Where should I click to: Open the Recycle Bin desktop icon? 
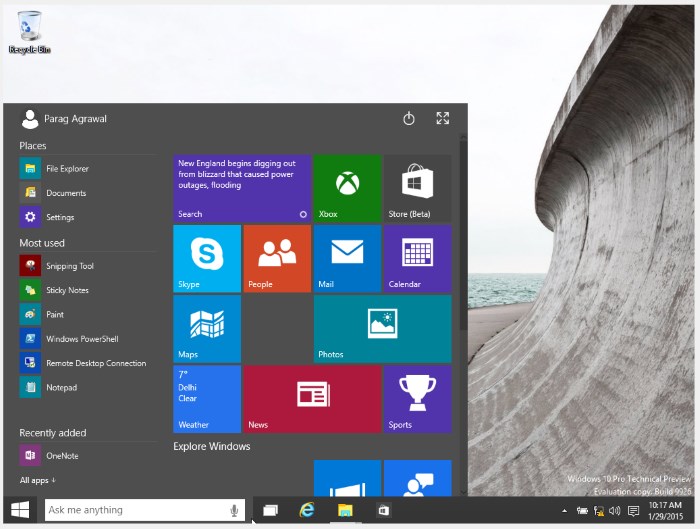[29, 33]
